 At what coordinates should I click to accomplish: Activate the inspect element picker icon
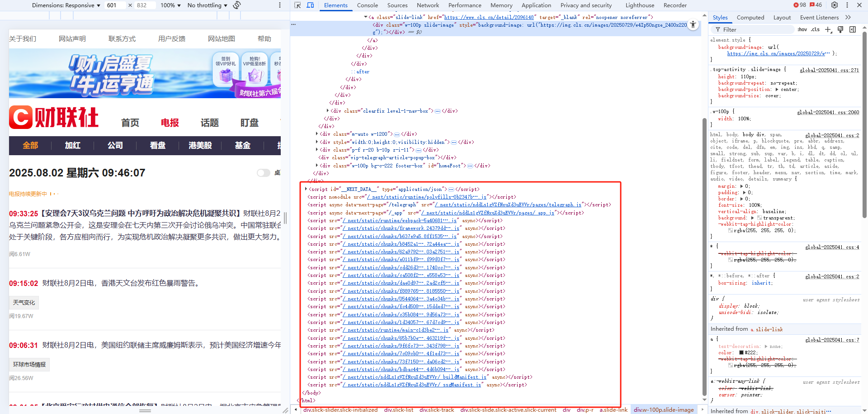coord(297,5)
